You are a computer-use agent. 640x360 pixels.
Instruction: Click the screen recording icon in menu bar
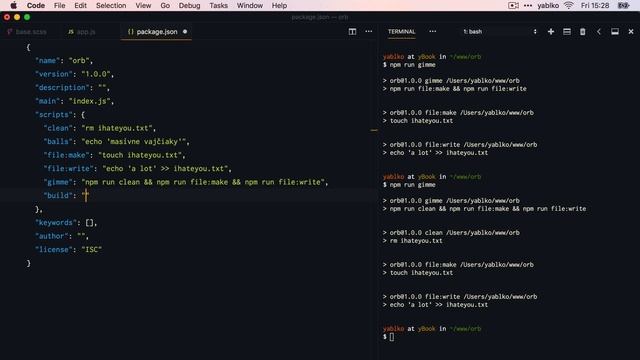pos(513,5)
